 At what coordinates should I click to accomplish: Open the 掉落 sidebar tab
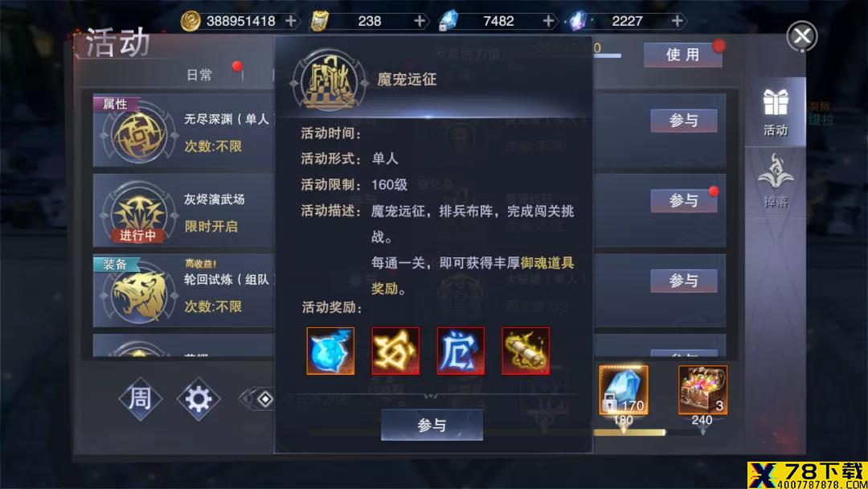[776, 180]
